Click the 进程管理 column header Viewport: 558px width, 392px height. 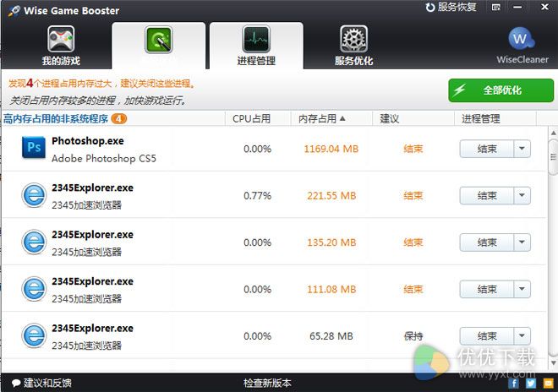pyautogui.click(x=495, y=118)
